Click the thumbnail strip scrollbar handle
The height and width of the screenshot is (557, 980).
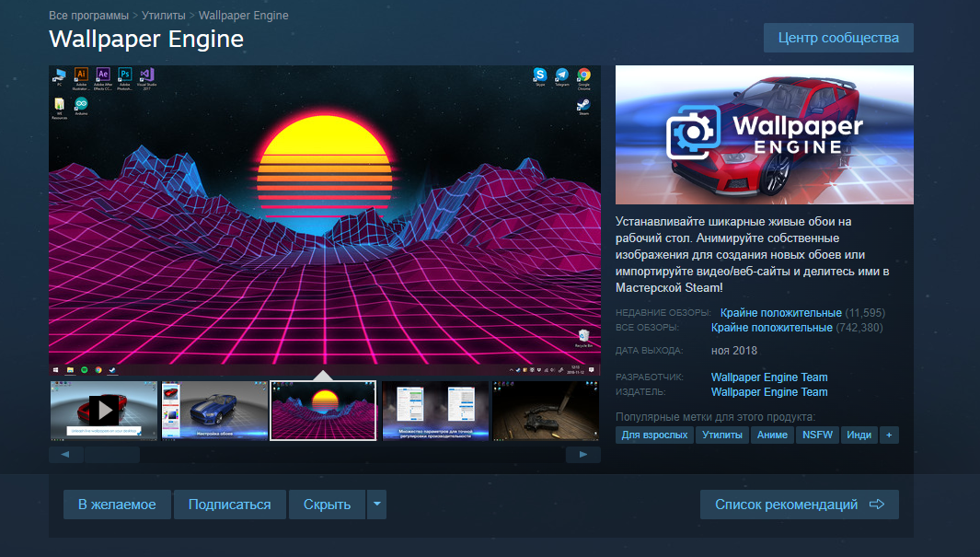(112, 455)
